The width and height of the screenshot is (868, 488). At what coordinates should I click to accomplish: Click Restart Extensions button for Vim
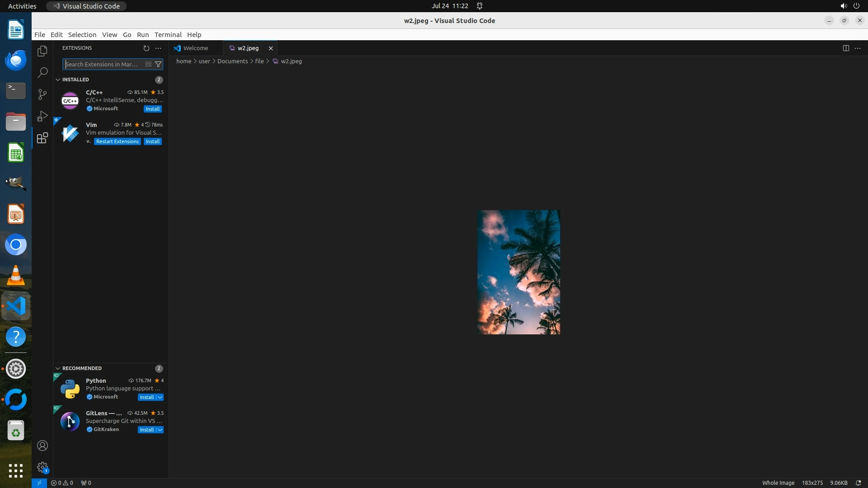tap(117, 141)
